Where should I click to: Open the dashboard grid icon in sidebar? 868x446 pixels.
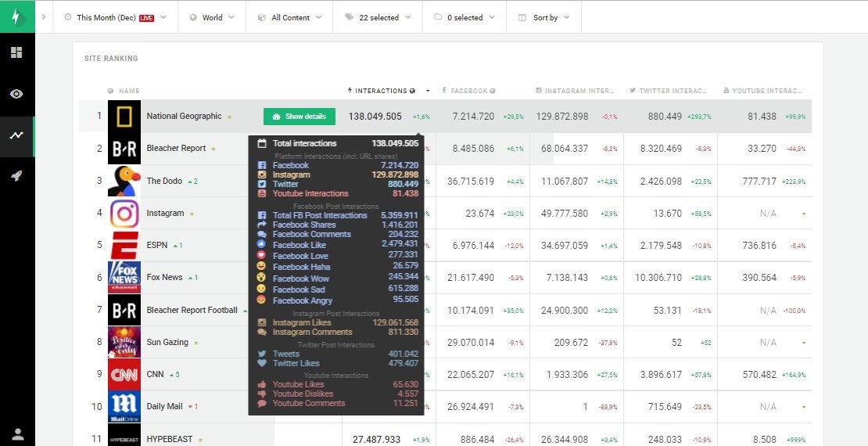tap(16, 52)
